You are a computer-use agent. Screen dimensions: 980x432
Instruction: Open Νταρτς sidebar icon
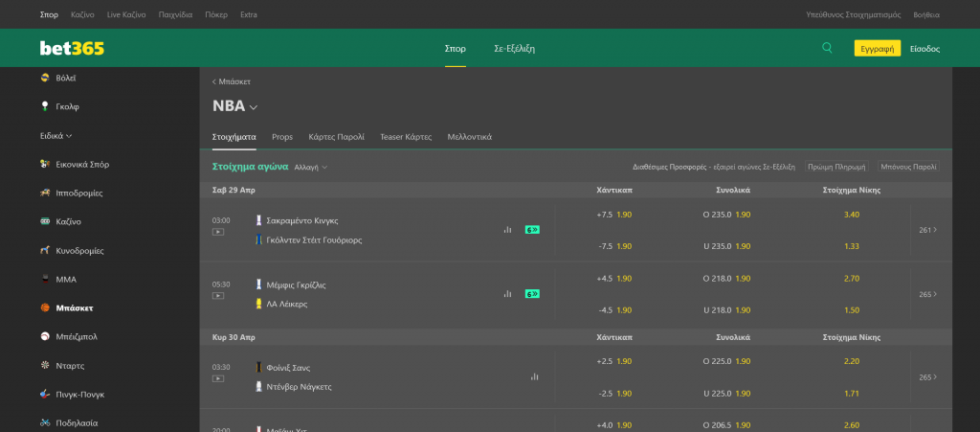coord(45,366)
